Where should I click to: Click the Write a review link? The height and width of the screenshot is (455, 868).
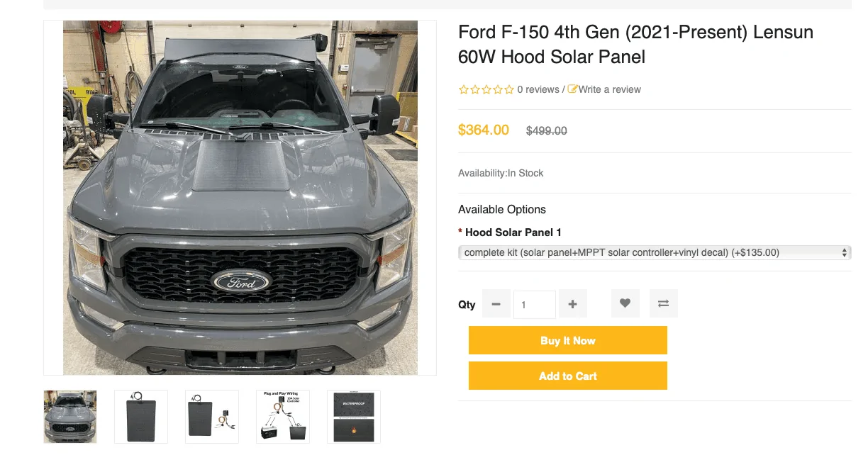610,89
